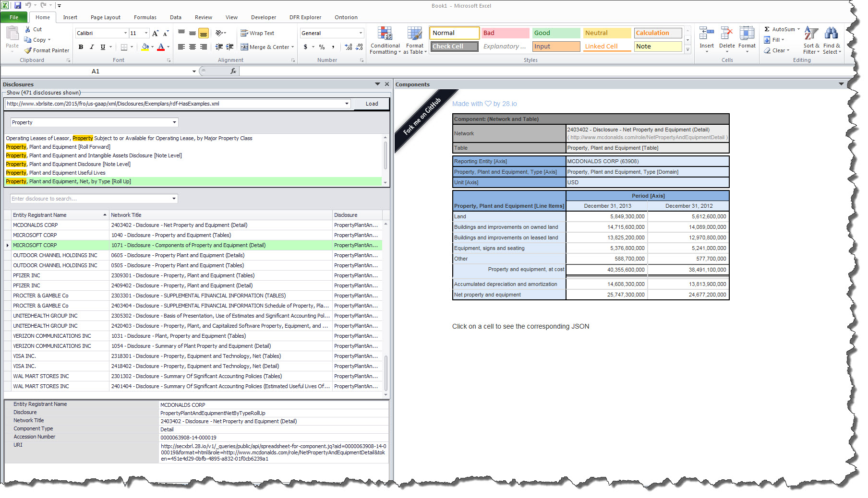Toggle Middle Align vertical alignment

(x=193, y=33)
